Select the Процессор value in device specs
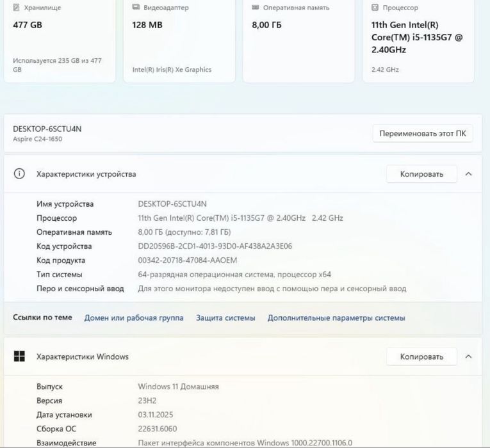 (x=240, y=218)
